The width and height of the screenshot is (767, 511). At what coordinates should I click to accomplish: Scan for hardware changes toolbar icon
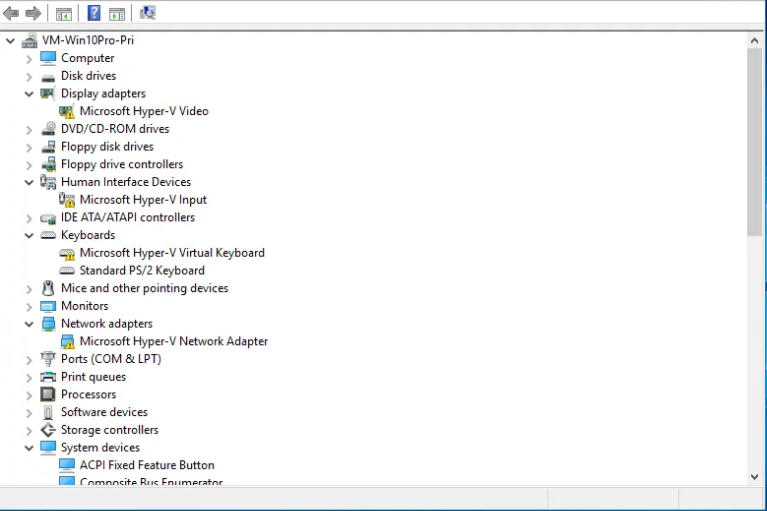point(147,13)
